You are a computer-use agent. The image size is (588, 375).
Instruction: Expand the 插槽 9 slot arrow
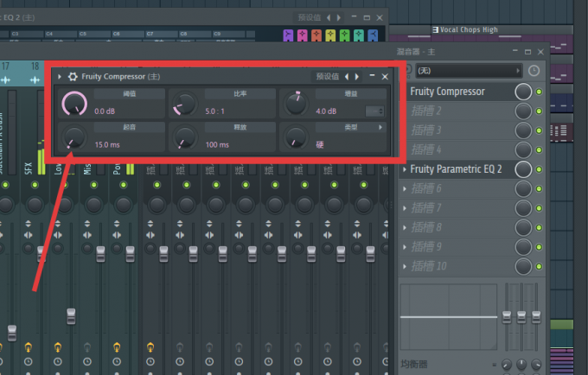[405, 247]
